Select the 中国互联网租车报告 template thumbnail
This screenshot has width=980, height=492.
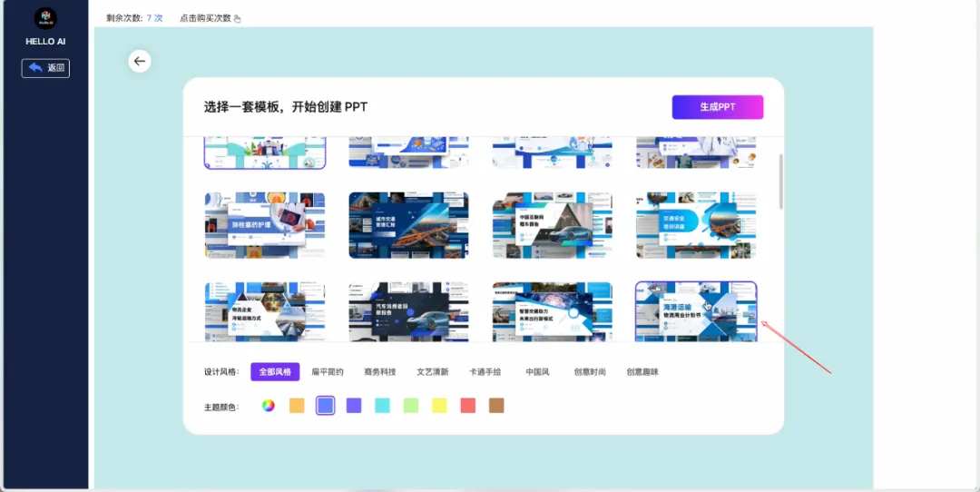[x=553, y=225]
